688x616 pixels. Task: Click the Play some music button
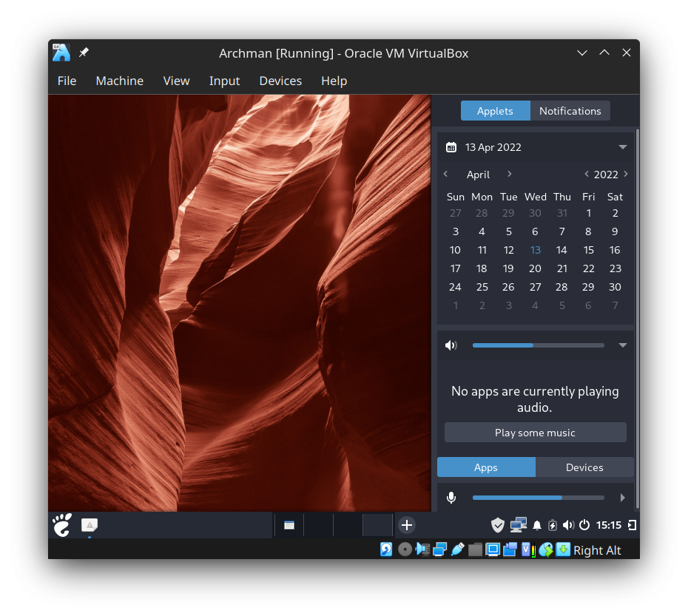535,433
